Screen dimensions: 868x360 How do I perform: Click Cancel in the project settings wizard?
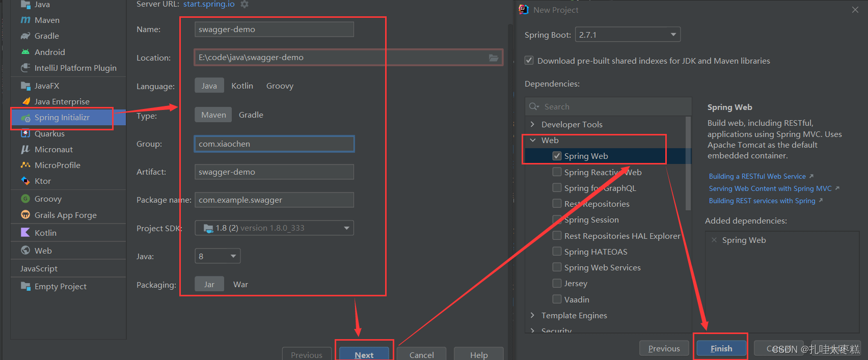pyautogui.click(x=422, y=353)
